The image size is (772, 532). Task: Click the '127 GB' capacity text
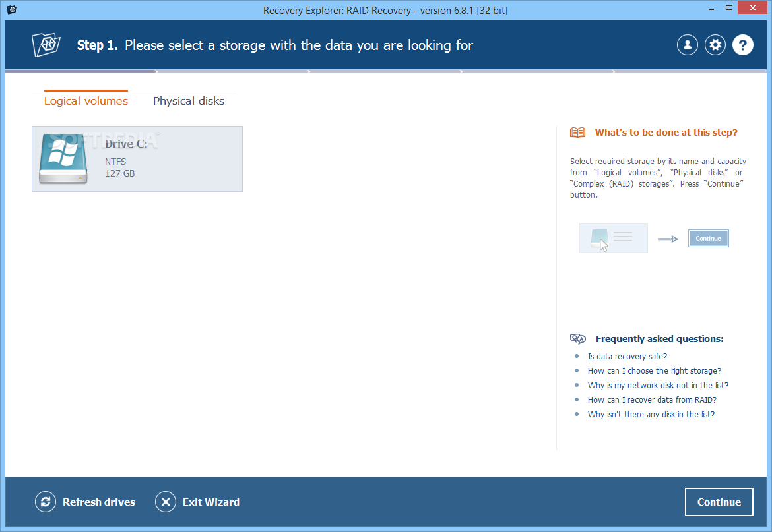point(119,173)
